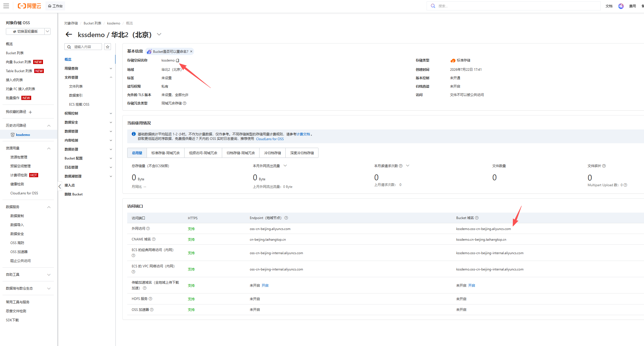This screenshot has height=346, width=644.
Task: Open the 删除 Bucket menu item
Action: click(74, 194)
